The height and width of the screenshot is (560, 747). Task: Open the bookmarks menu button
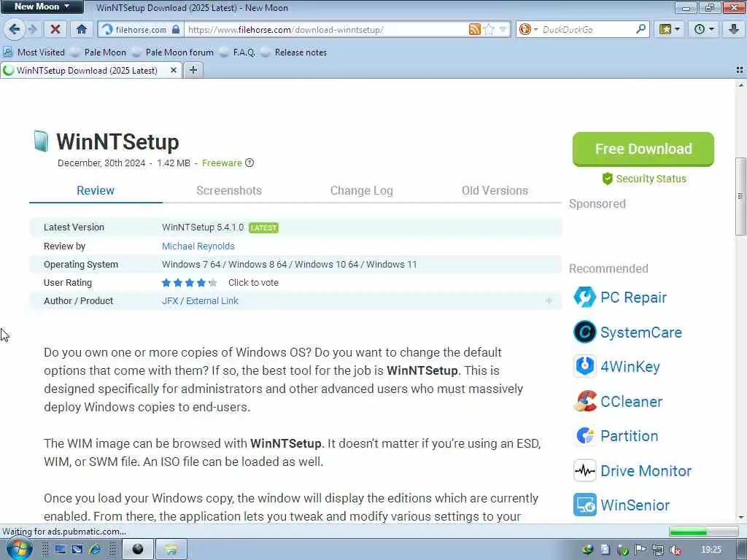[670, 29]
